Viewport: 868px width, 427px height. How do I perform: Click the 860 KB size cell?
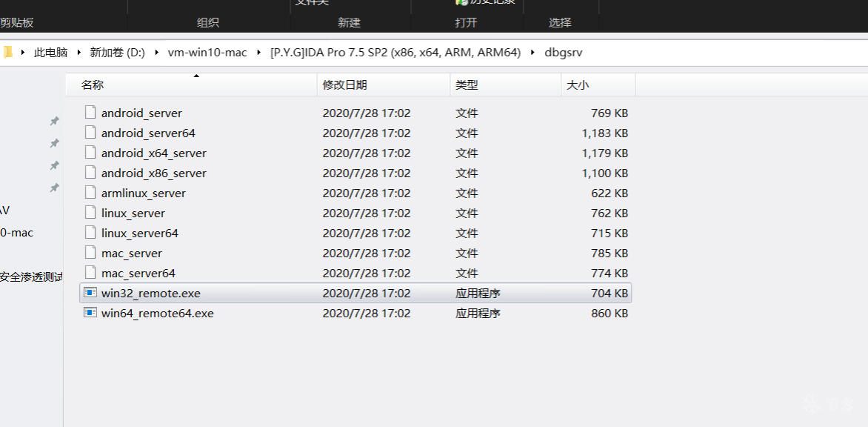click(x=610, y=313)
